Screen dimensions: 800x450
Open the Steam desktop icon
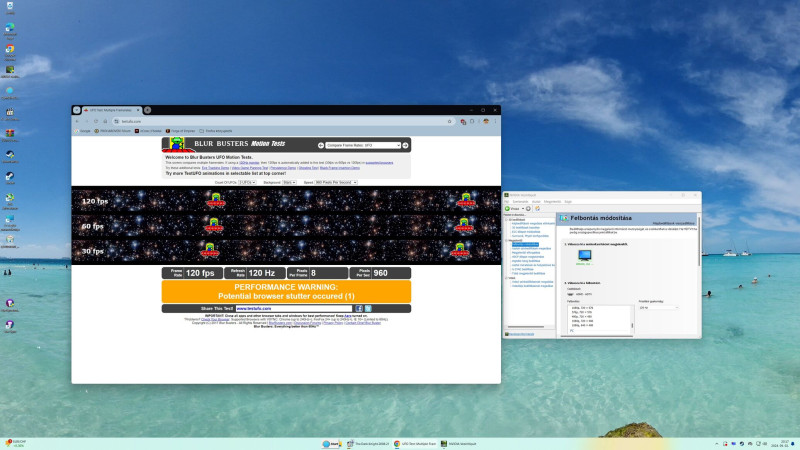[10, 178]
